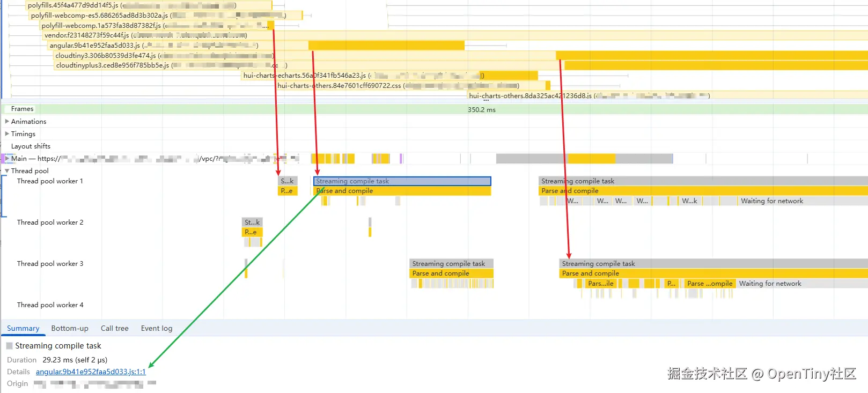Select the Parse ...ompile event in worker 3
868x393 pixels.
(x=710, y=284)
